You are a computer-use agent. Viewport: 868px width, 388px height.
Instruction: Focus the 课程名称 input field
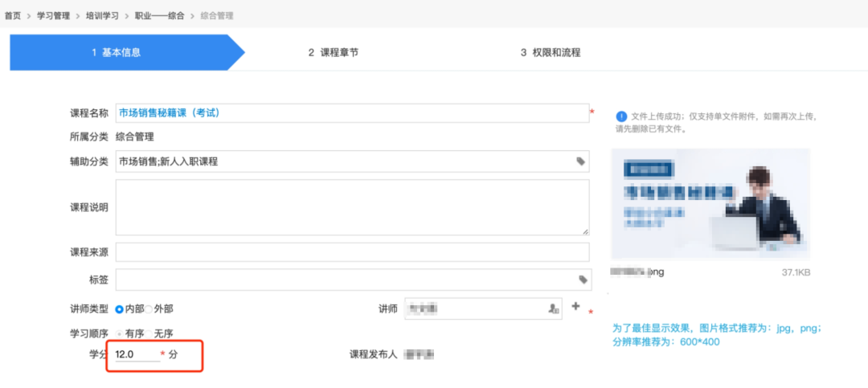pos(352,113)
